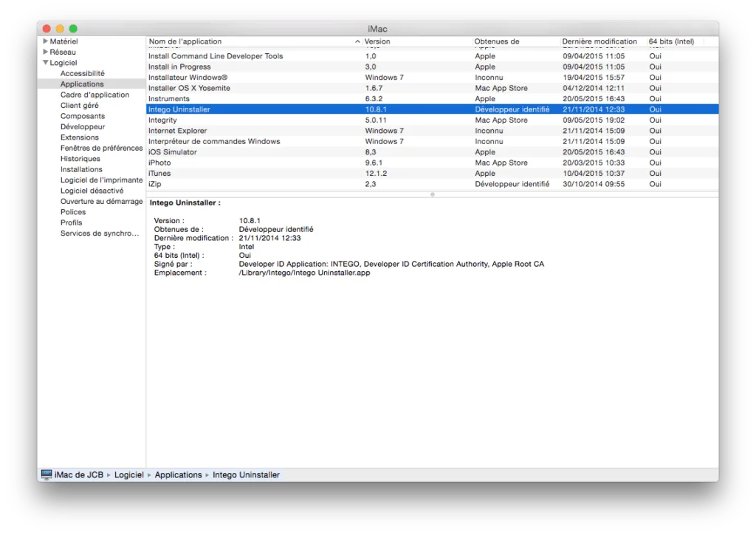
Task: Open Installations in the sidebar
Action: click(x=81, y=169)
